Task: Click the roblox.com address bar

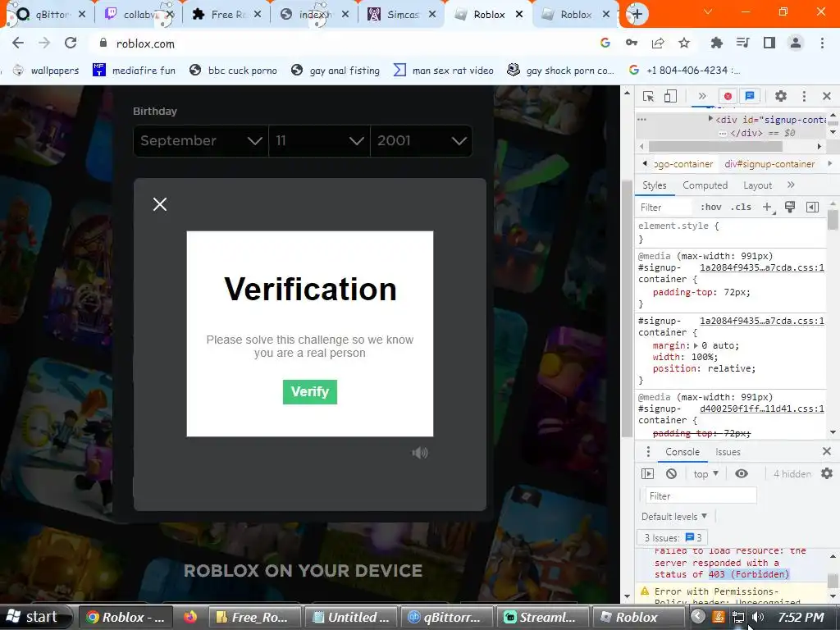Action: (x=343, y=43)
